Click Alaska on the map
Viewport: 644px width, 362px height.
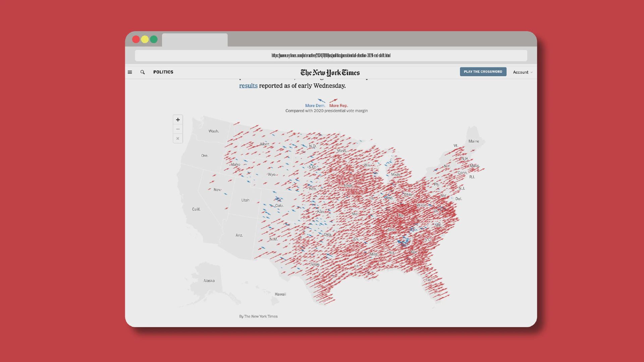pos(209,281)
